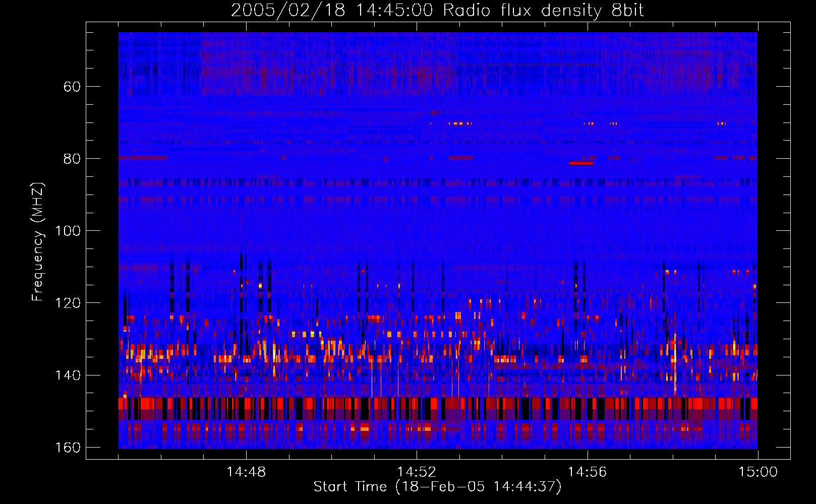816x504 pixels.
Task: Select the 14:48 time tick label
Action: (246, 472)
